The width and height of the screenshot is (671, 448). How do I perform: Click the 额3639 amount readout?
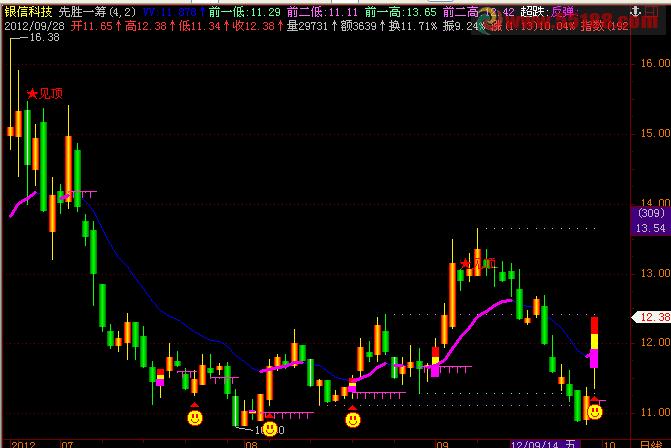pyautogui.click(x=363, y=26)
